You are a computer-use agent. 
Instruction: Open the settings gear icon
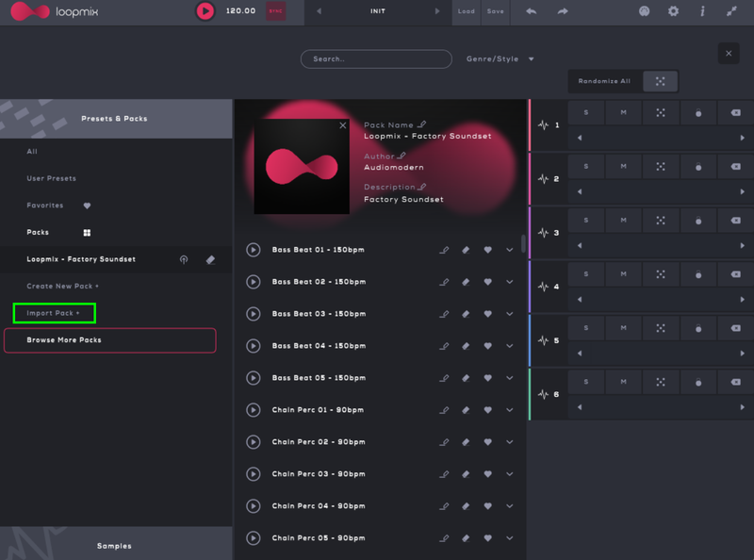point(673,11)
